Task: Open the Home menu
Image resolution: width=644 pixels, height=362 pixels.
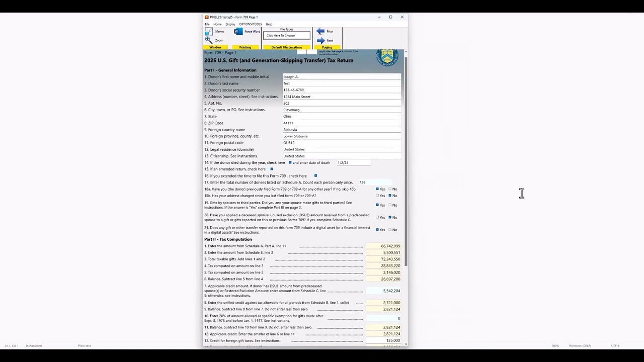Action: click(217, 24)
